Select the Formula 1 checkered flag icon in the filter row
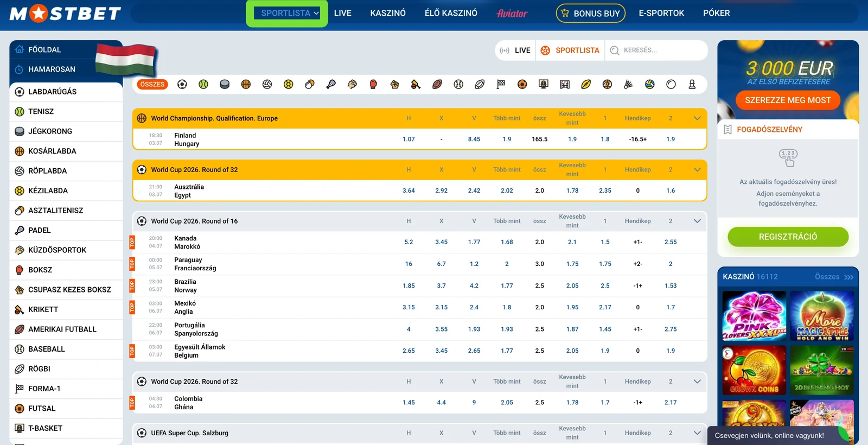The image size is (868, 445). coord(501,84)
